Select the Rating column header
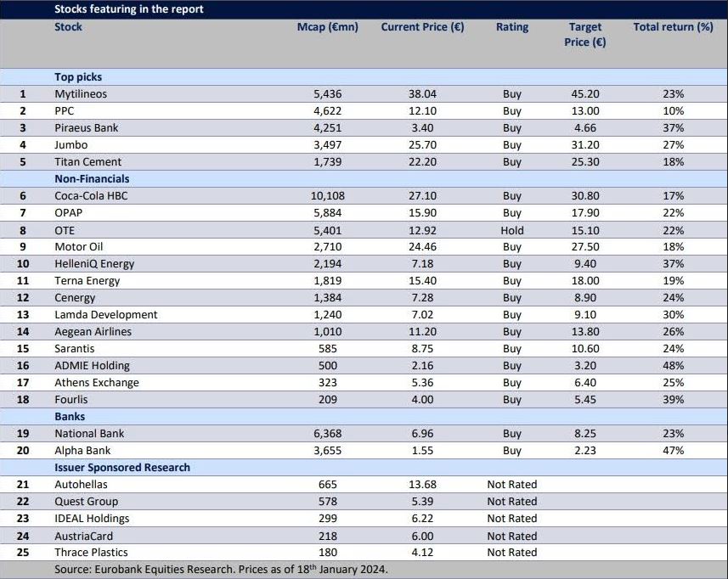 point(511,27)
